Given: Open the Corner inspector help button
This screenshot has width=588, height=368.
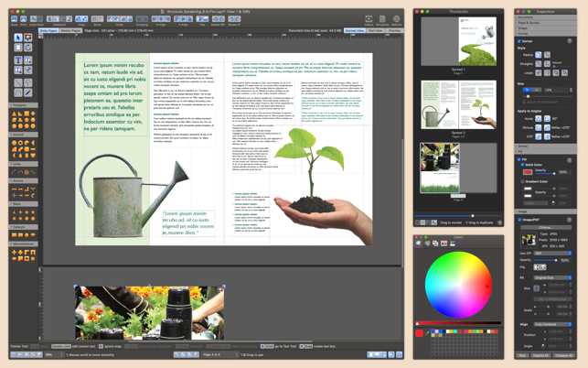Looking at the screenshot, I should point(569,41).
